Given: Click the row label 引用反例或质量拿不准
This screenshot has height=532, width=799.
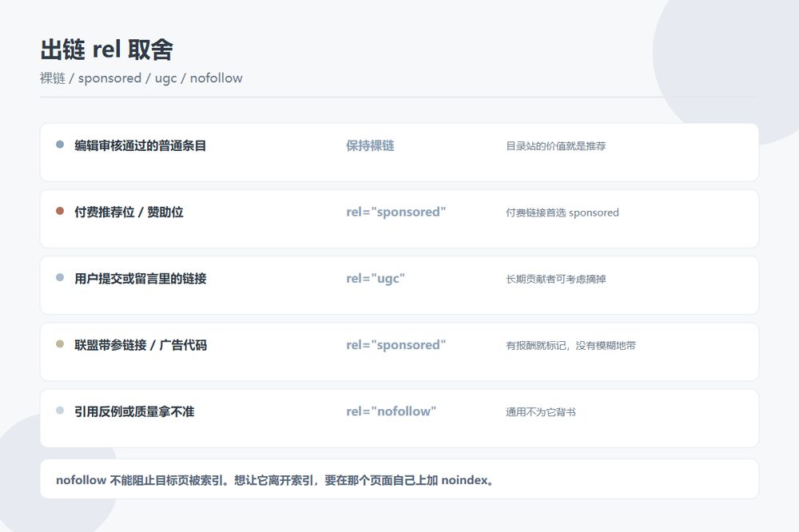Looking at the screenshot, I should coord(134,411).
